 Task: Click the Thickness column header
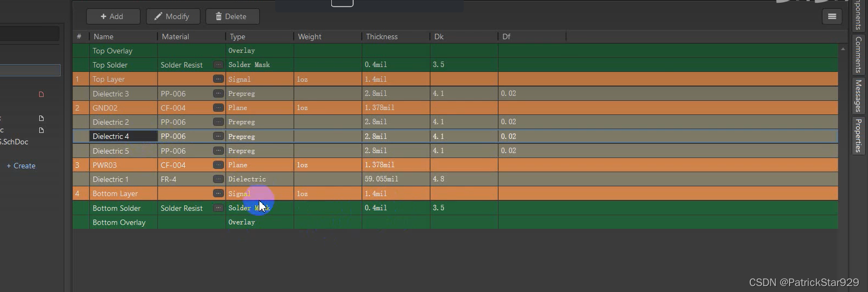[396, 36]
